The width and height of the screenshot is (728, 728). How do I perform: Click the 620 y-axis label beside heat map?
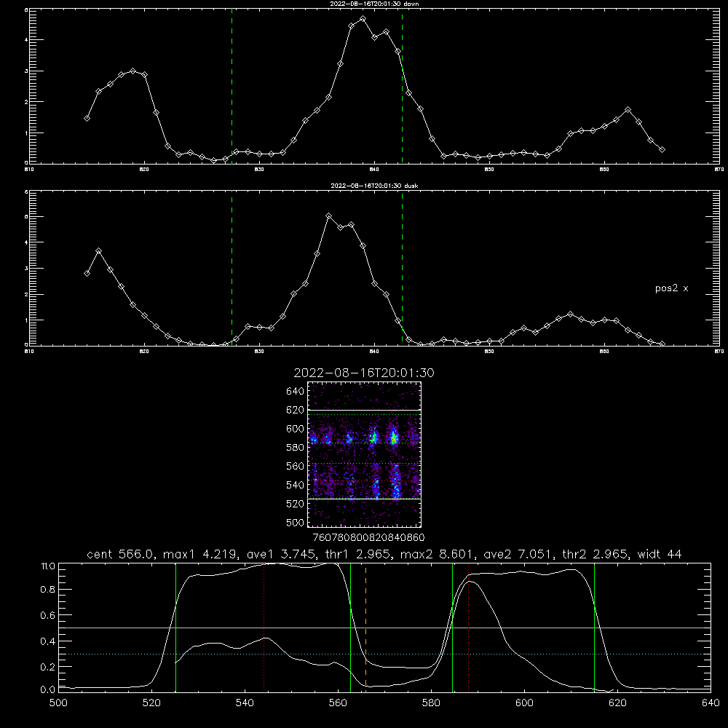(296, 410)
